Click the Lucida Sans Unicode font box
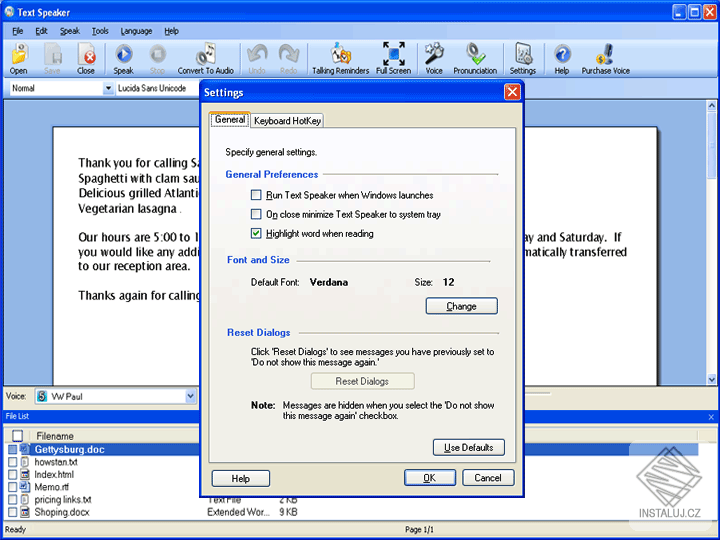Screen dimensions: 720x540 157,88
